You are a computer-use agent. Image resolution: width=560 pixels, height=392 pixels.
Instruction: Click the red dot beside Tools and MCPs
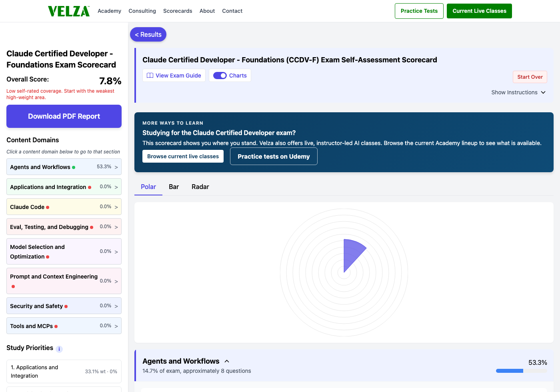coord(56,326)
